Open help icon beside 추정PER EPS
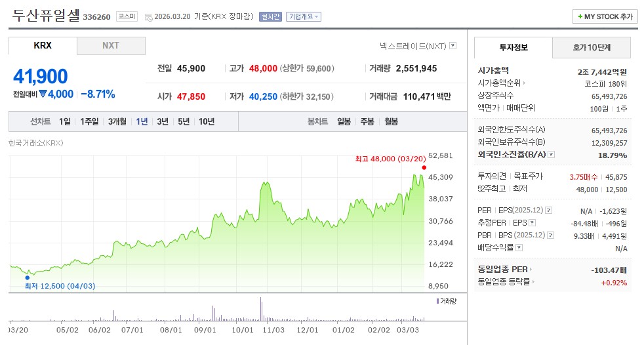 (533, 223)
